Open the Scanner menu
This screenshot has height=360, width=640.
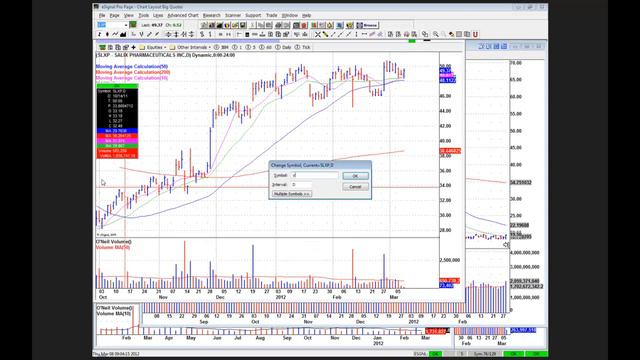(x=233, y=16)
